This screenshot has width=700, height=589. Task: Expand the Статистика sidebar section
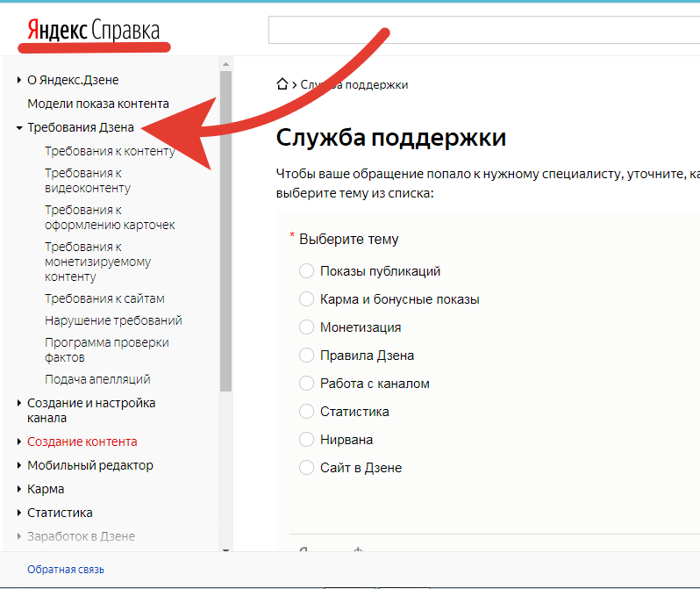click(18, 513)
